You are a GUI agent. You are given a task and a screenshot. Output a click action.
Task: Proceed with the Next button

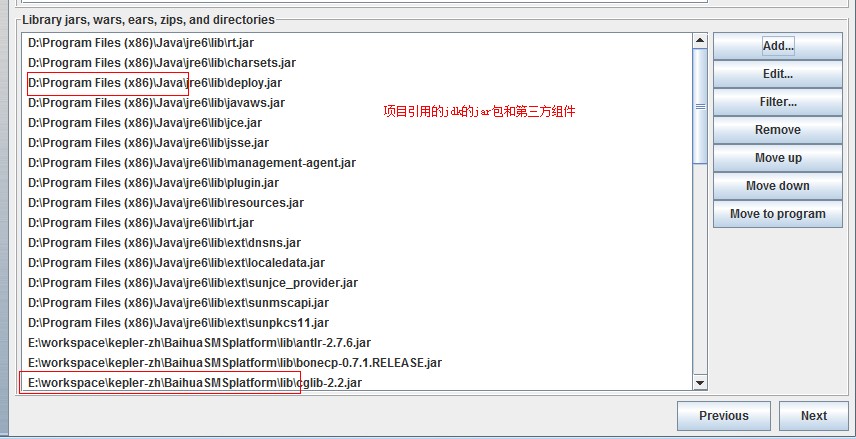tap(814, 416)
